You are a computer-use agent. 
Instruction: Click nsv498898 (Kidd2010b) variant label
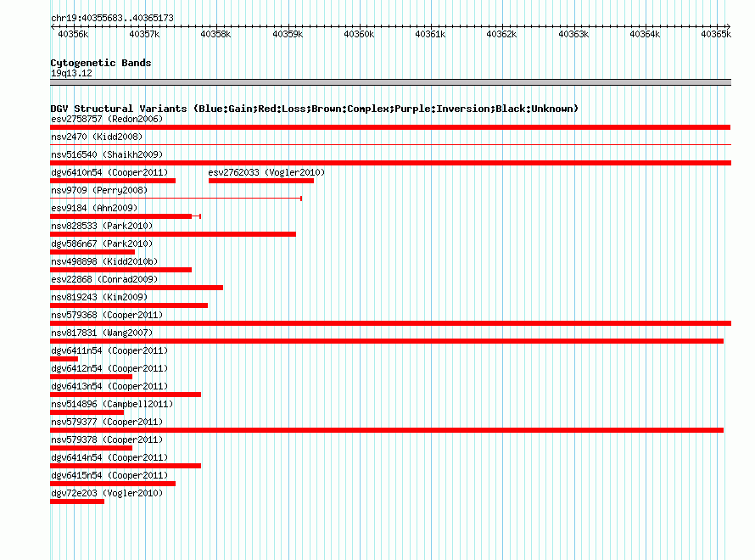pos(104,261)
